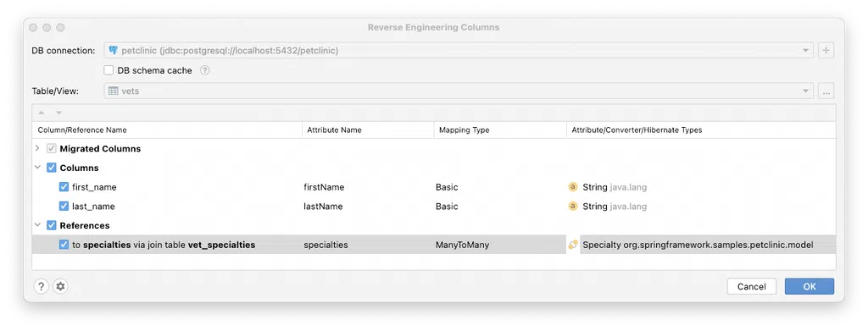868x331 pixels.
Task: Open the Table/View vets dropdown
Action: pos(459,91)
